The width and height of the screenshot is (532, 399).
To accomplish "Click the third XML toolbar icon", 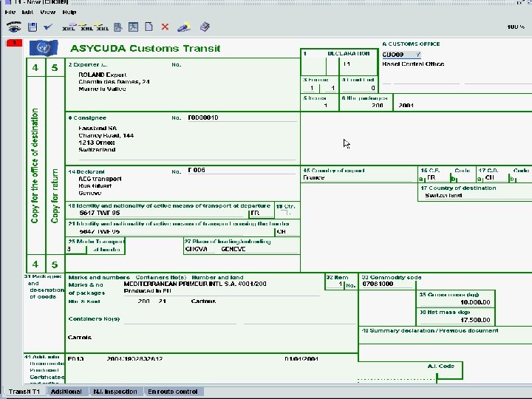I will tap(103, 27).
